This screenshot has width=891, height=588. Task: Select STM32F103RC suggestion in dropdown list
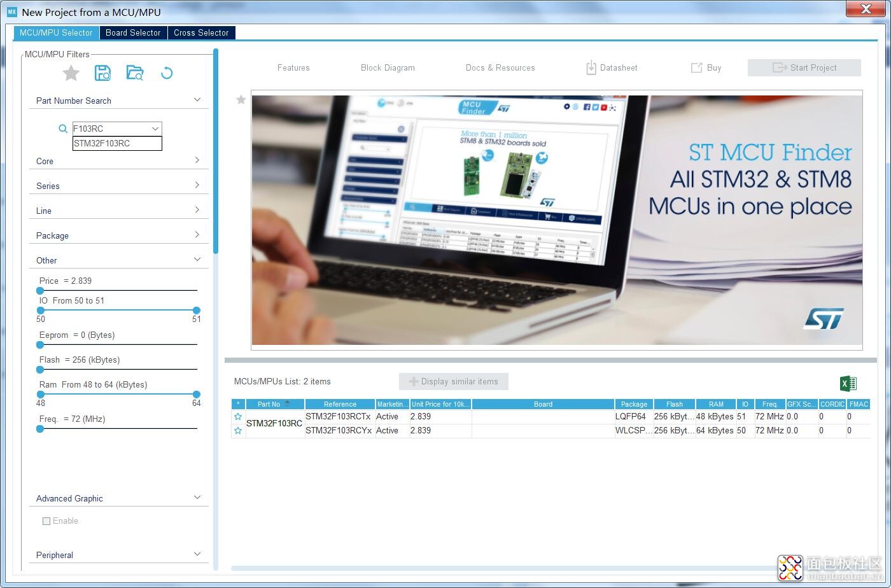[117, 143]
